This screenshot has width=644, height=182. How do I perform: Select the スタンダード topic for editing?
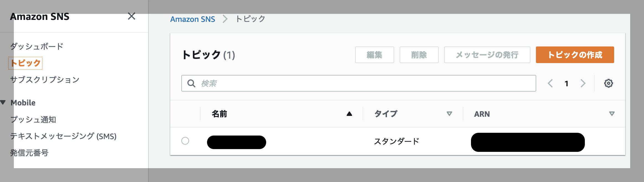[185, 141]
